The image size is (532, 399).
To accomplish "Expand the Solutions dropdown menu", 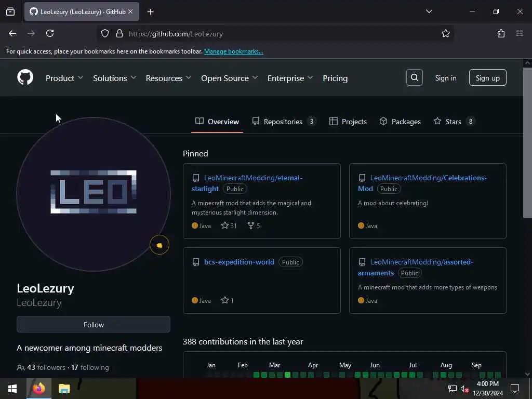I will tap(115, 78).
